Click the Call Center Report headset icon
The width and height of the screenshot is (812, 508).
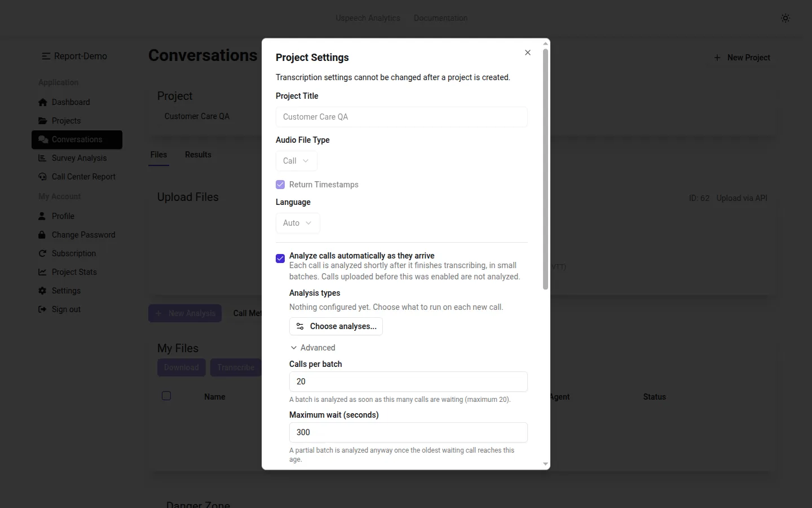click(x=42, y=177)
